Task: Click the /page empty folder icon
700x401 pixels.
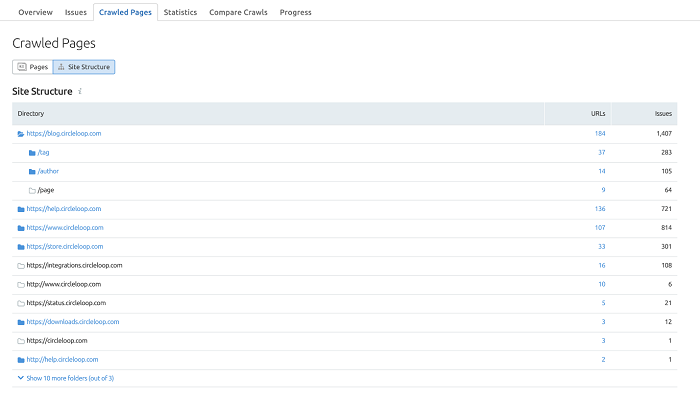Action: click(32, 190)
